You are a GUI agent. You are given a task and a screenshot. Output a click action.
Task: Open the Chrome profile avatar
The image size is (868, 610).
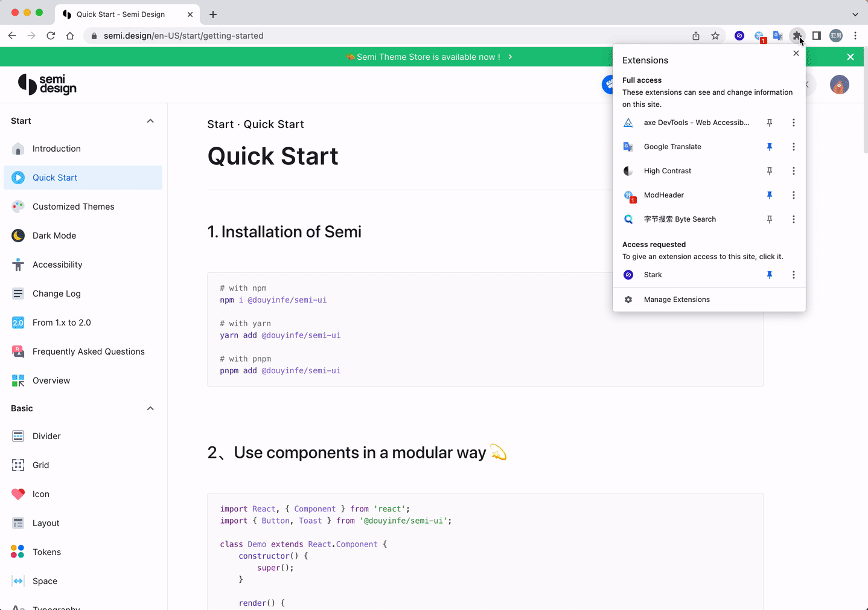click(x=836, y=36)
